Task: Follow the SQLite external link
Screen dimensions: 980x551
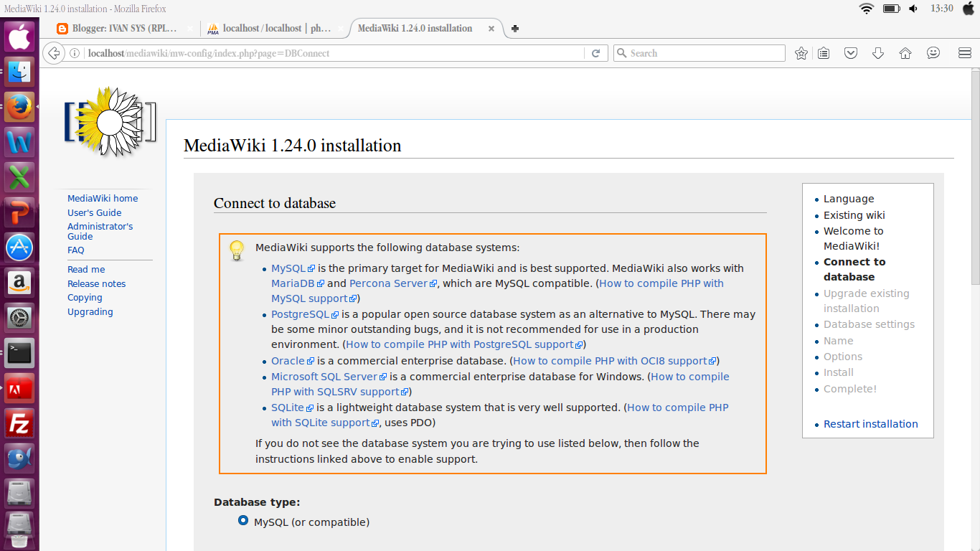Action: (293, 408)
